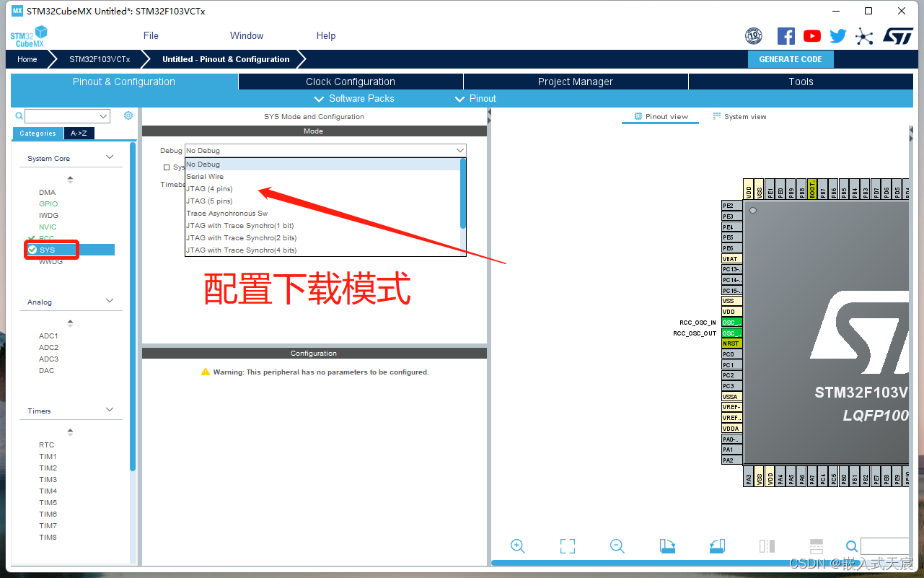Open the Debug mode combo box

[x=325, y=150]
